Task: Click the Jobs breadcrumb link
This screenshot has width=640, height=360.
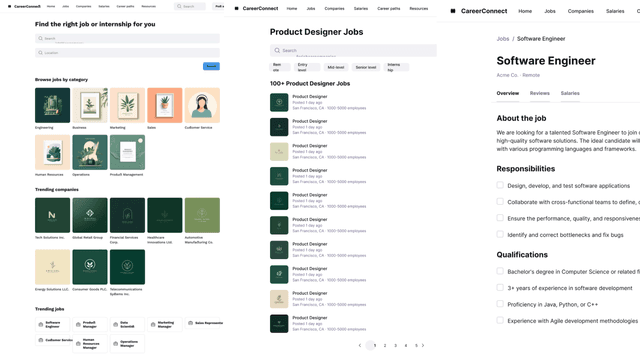Action: tap(502, 39)
